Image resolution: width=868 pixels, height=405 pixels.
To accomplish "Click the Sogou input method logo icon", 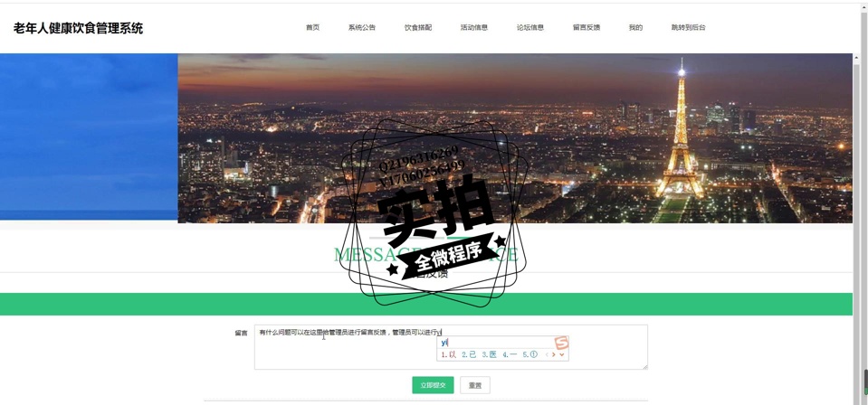I will pyautogui.click(x=561, y=343).
